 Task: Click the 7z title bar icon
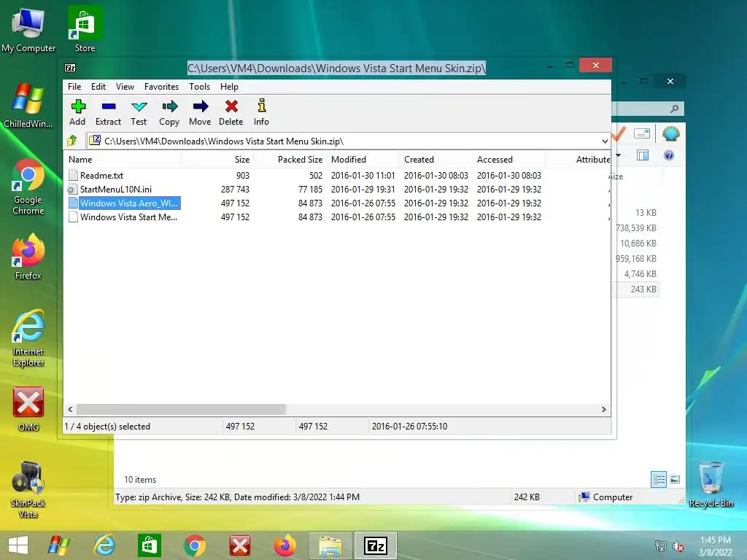70,68
